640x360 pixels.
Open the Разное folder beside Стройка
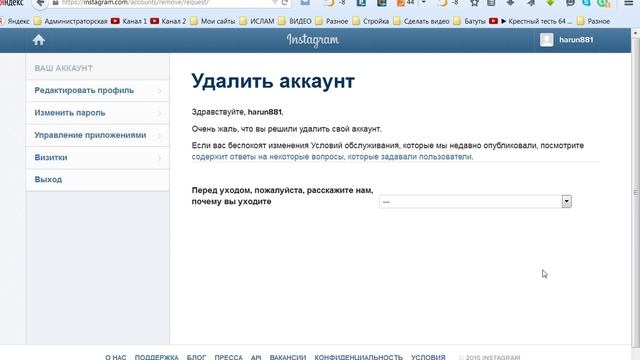click(332, 21)
